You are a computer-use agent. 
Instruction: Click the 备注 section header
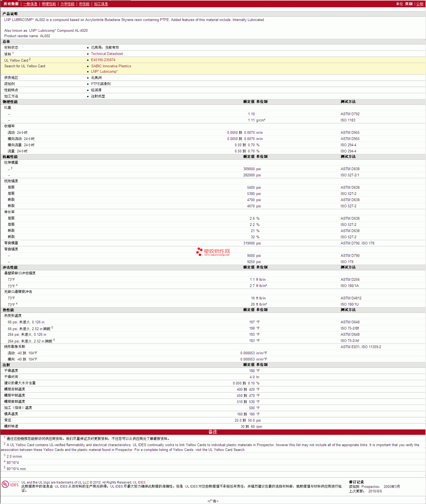(213, 432)
